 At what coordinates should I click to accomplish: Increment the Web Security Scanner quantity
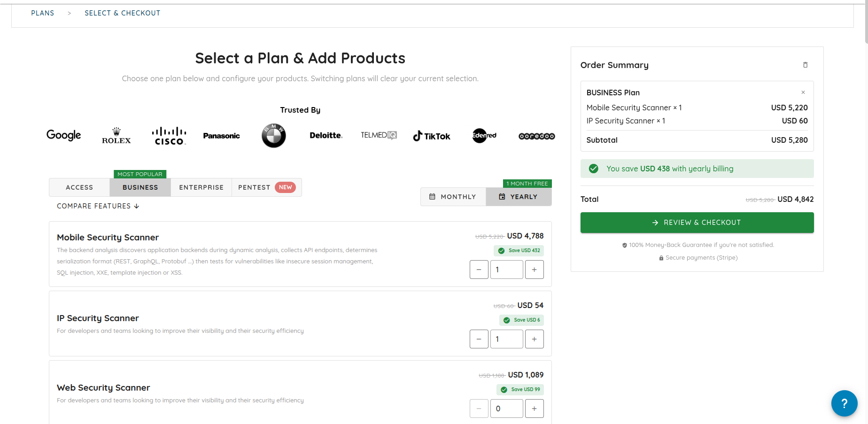[x=534, y=409]
